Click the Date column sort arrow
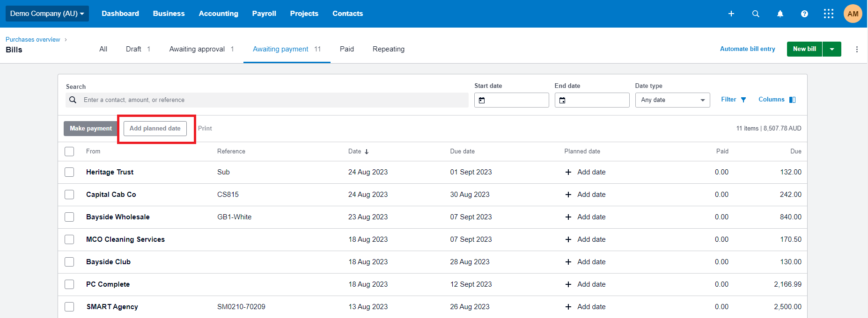The width and height of the screenshot is (868, 318). 367,152
